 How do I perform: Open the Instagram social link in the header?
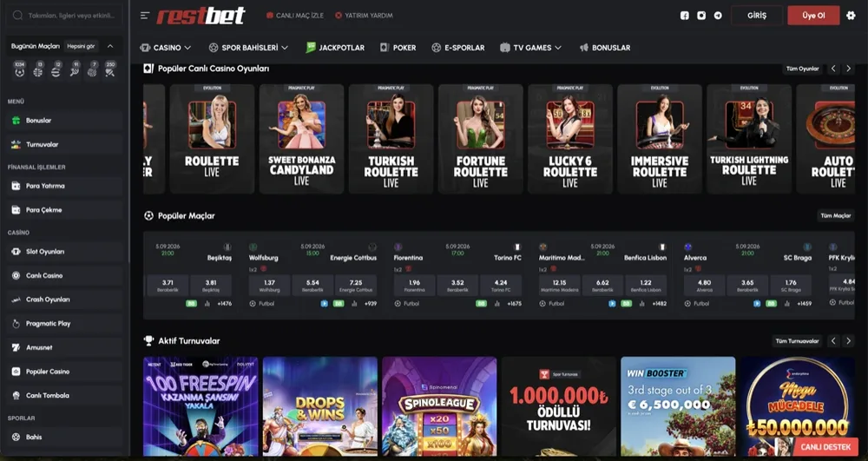pos(701,16)
